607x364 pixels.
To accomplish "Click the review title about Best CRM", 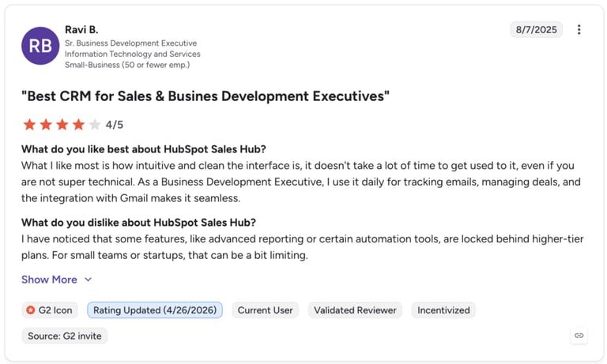I will (205, 96).
